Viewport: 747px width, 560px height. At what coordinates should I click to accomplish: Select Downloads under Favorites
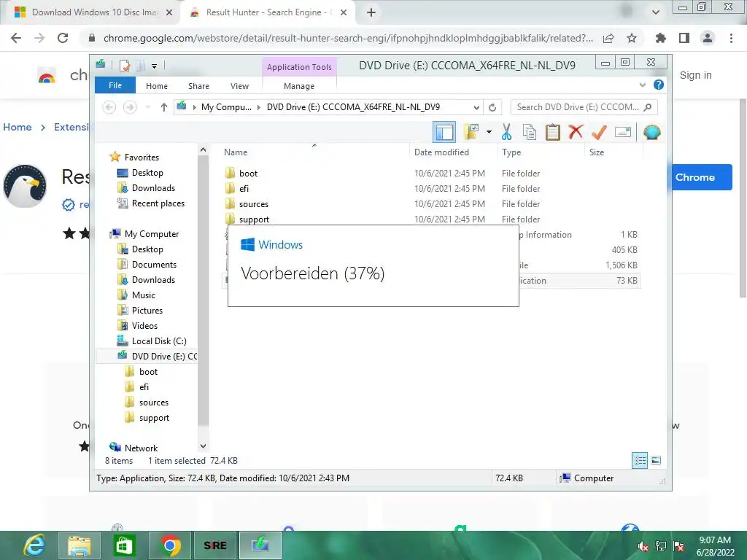click(x=153, y=188)
